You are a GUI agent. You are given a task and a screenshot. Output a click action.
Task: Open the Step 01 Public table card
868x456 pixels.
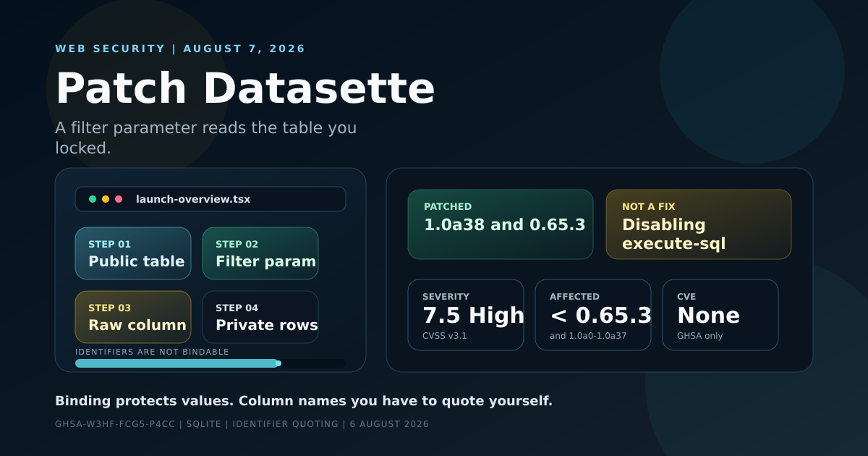tap(133, 253)
